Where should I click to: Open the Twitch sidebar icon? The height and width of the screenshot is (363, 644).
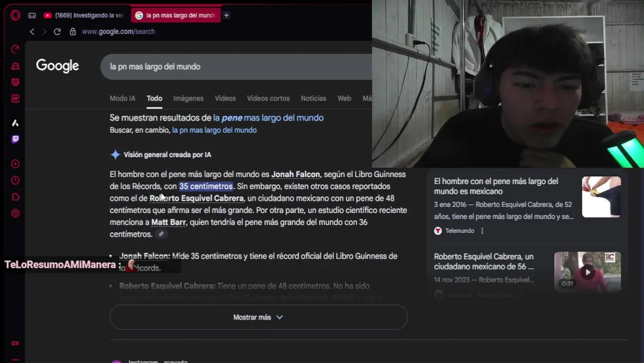[15, 139]
